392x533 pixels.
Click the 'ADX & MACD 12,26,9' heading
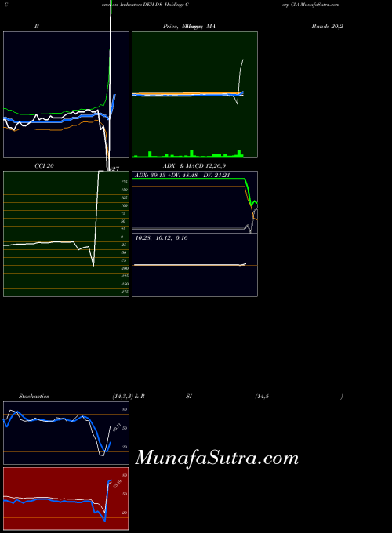(x=194, y=166)
